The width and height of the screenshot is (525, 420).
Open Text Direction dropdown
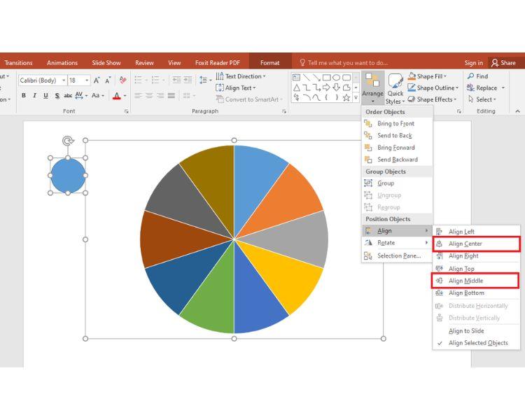(241, 76)
